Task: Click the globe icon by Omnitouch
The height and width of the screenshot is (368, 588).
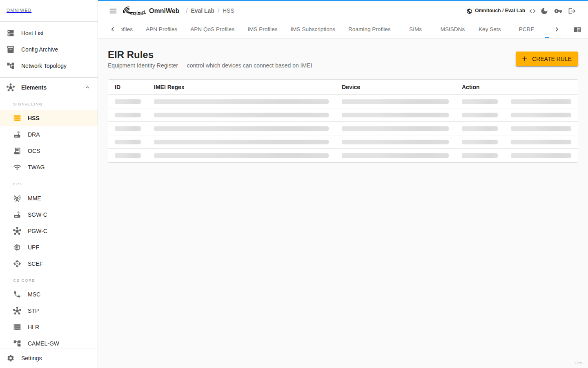Action: click(470, 11)
